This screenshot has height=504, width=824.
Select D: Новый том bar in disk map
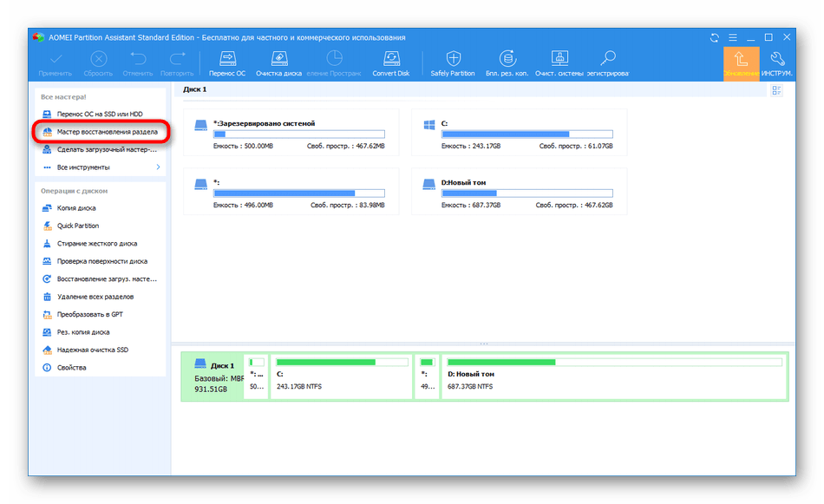613,376
